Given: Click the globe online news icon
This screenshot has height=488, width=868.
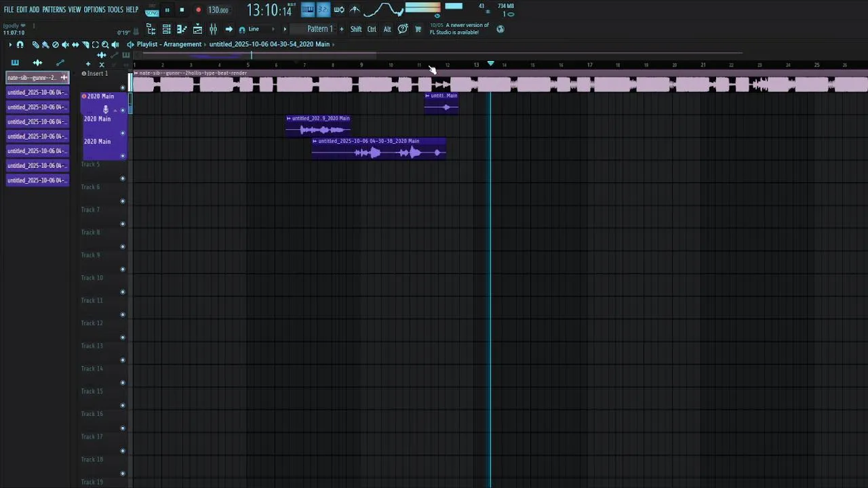Looking at the screenshot, I should click(x=500, y=29).
